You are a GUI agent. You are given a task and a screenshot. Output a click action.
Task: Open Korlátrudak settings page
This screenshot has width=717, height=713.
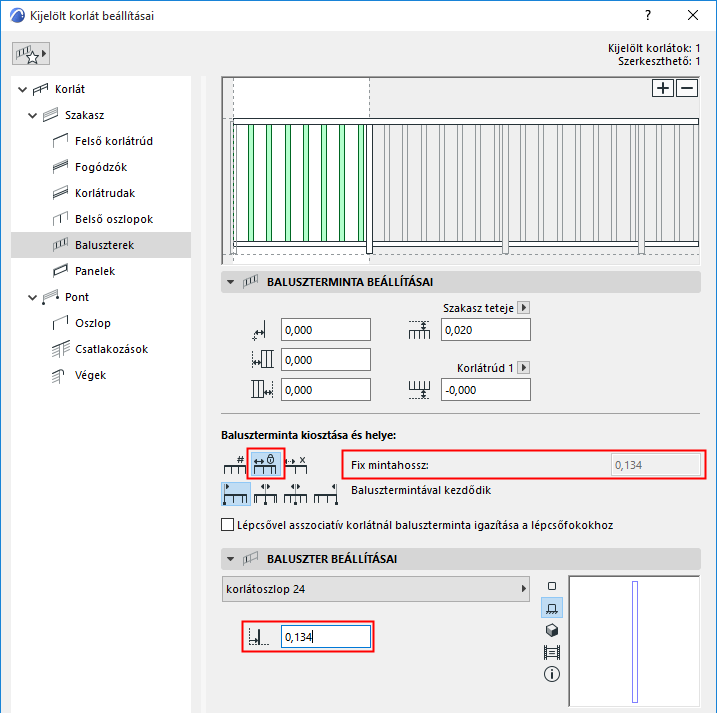(x=105, y=193)
